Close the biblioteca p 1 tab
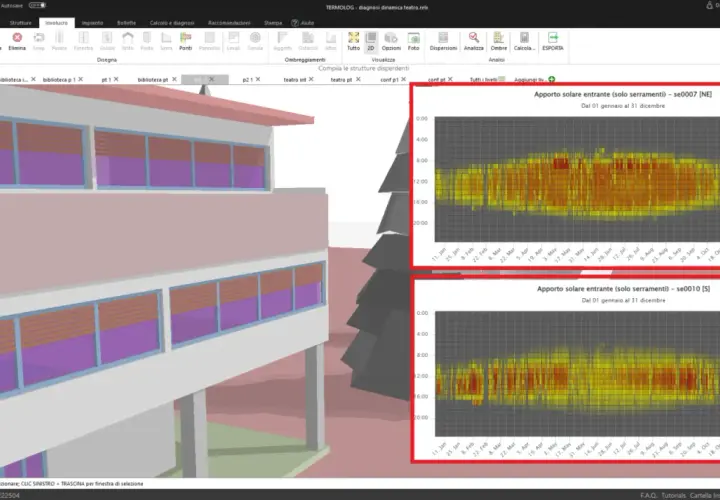Screen dimensions: 720x500 click(81, 79)
